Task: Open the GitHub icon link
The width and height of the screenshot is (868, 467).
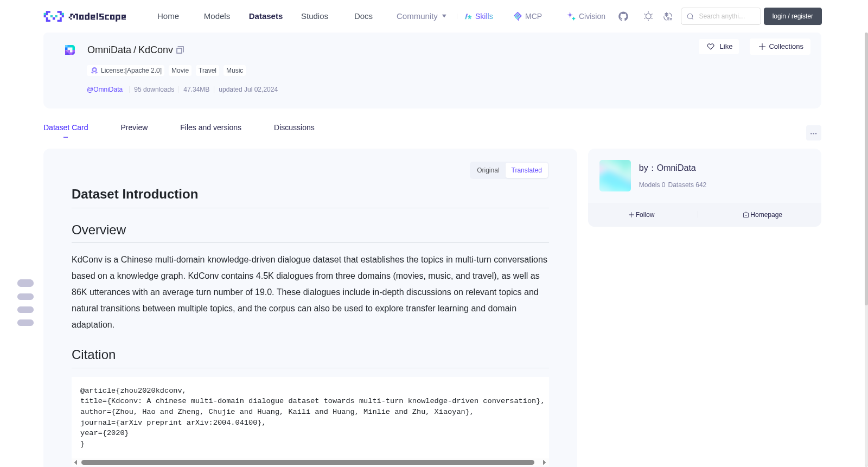Action: click(623, 16)
